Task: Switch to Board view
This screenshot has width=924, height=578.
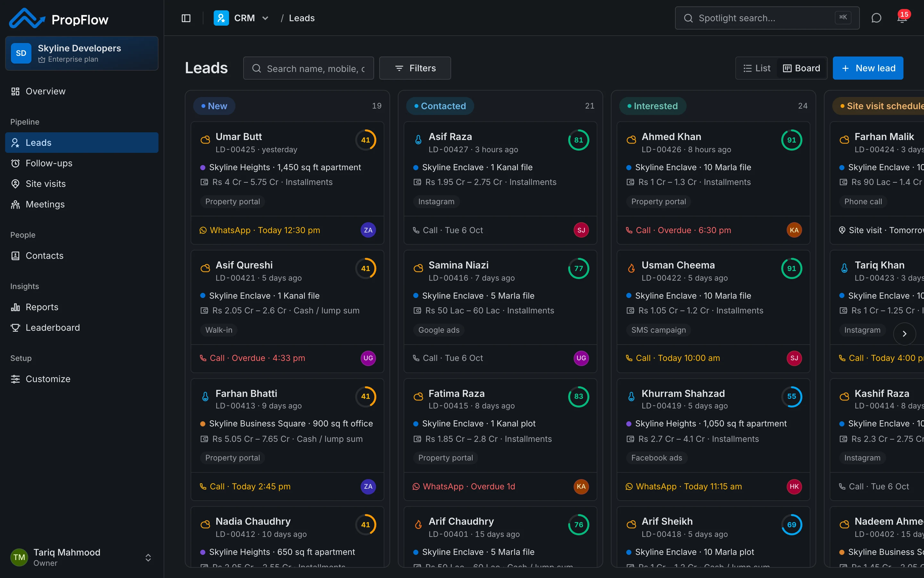Action: (x=801, y=68)
